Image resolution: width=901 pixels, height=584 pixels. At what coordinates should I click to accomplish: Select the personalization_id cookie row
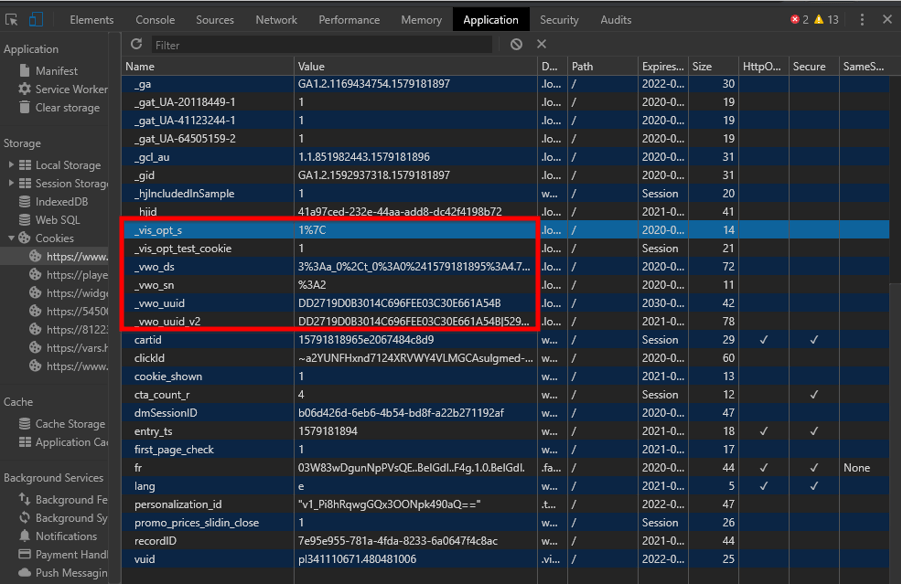506,504
